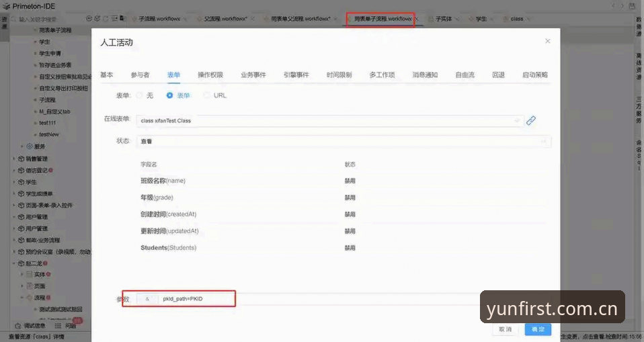Collapse the 流程 node under 赵二龙
The image size is (644, 342).
coord(22,298)
